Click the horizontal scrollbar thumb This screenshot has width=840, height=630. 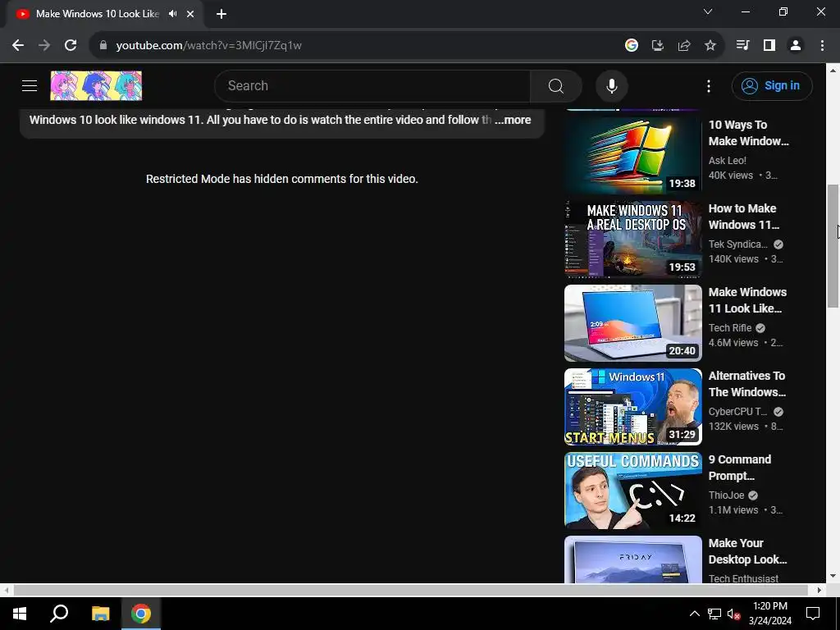[410, 590]
